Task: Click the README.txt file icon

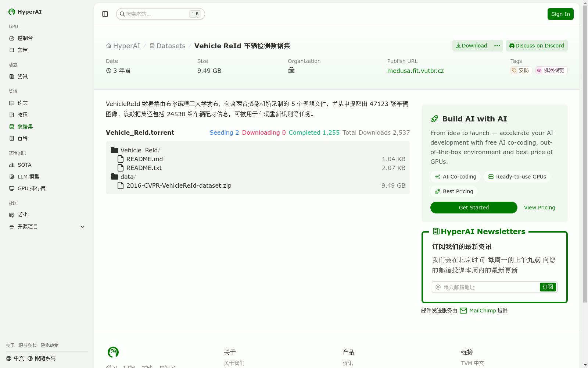Action: (121, 168)
